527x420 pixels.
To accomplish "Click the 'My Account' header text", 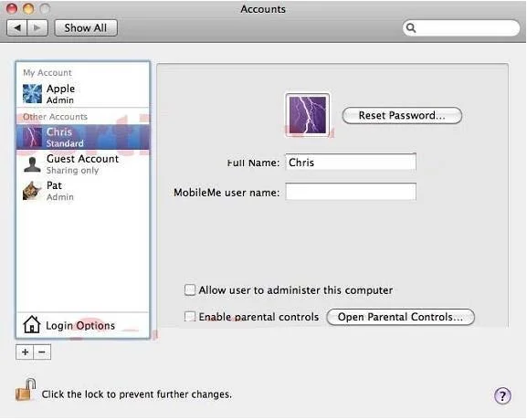I will [47, 72].
